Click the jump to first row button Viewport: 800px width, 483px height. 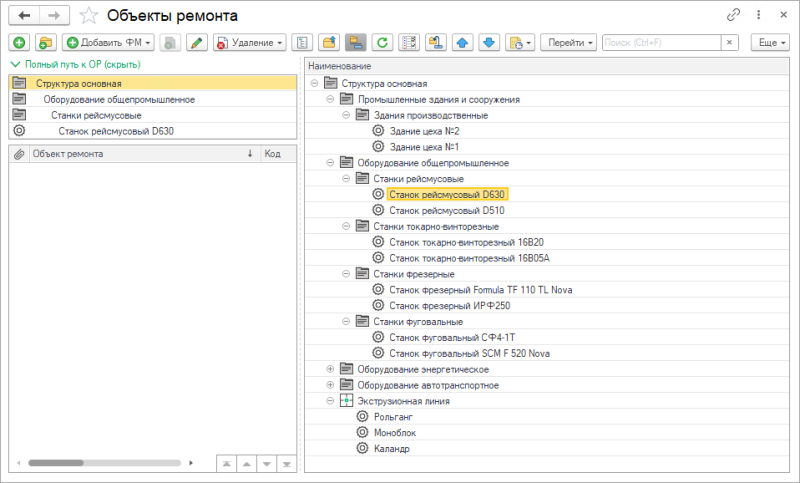[x=226, y=464]
